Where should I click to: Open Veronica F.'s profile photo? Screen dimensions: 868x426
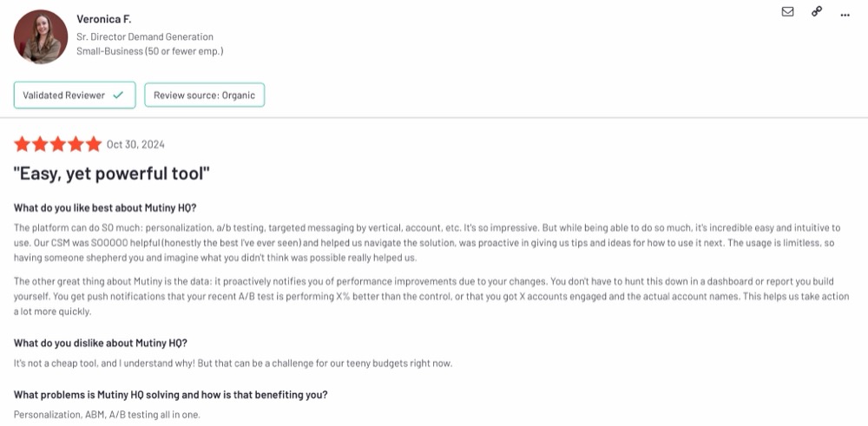coord(41,36)
